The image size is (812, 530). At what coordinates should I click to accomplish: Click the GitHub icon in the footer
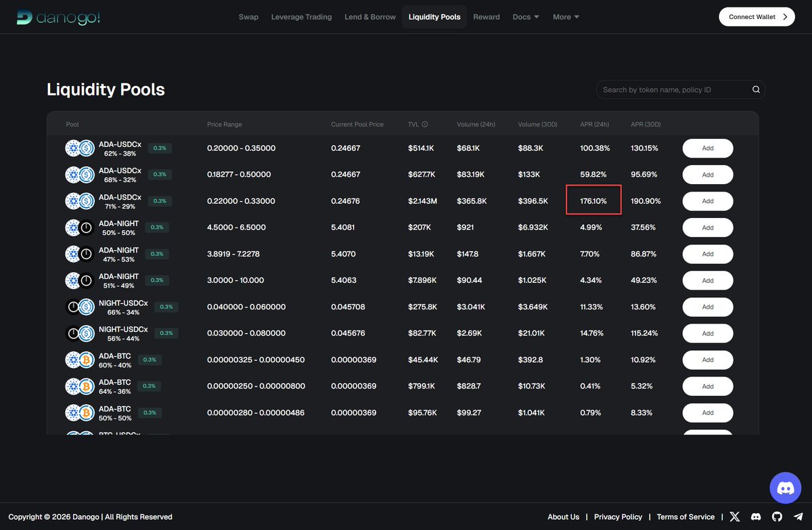(777, 516)
